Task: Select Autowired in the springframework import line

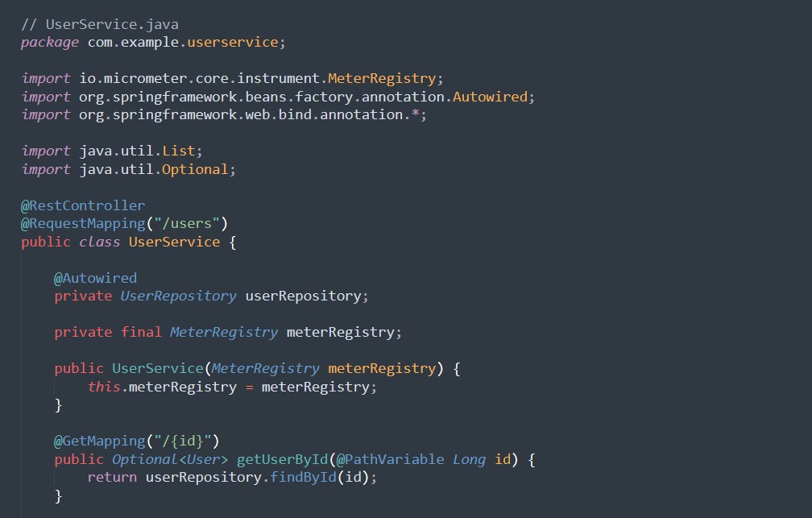Action: click(x=490, y=97)
